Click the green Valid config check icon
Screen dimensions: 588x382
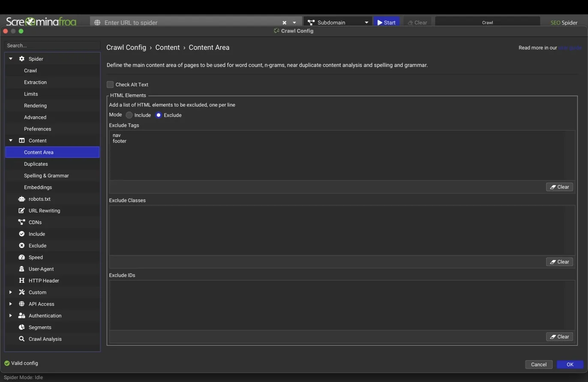click(7, 363)
